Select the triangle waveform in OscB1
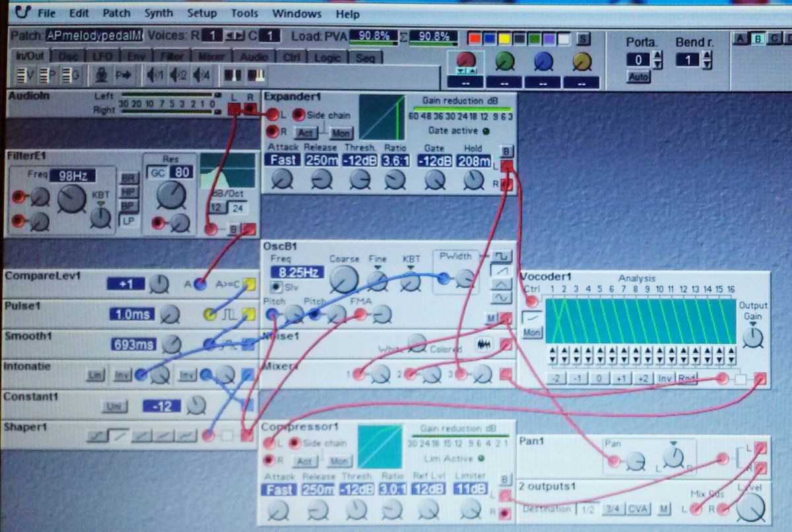792x532 pixels. click(x=503, y=284)
